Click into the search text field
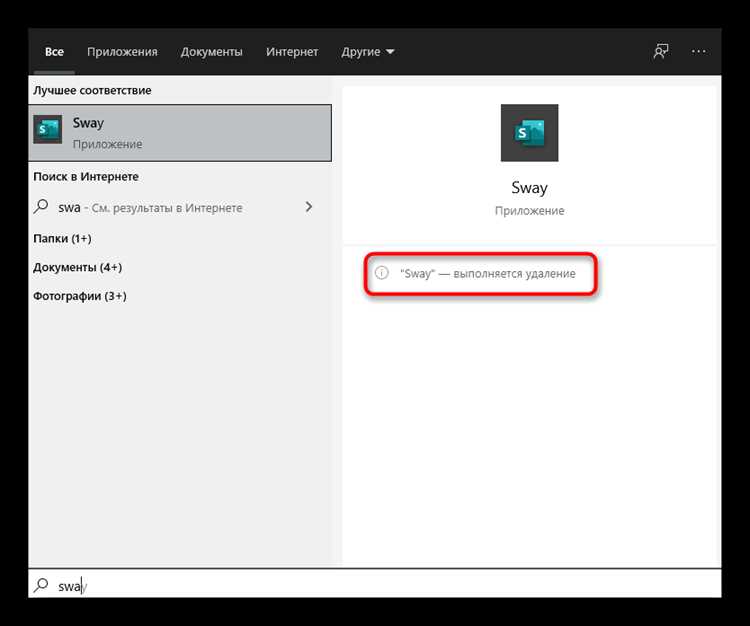The height and width of the screenshot is (626, 750). [375, 584]
